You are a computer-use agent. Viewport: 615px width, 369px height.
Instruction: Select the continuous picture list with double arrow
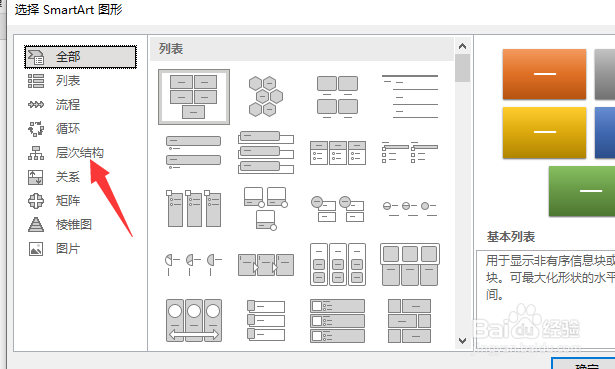[x=194, y=320]
